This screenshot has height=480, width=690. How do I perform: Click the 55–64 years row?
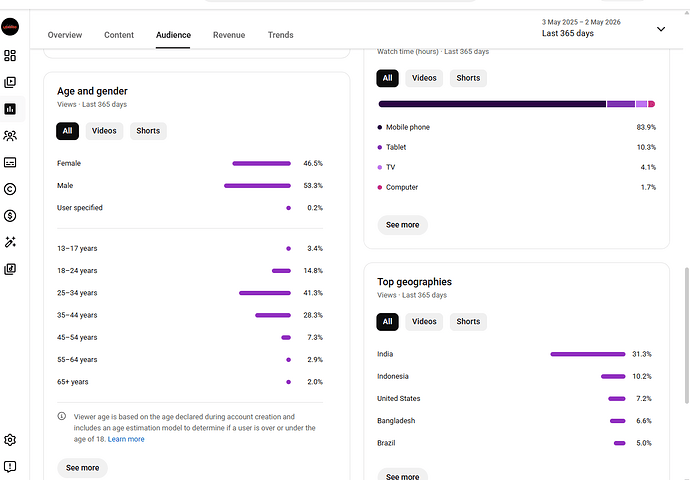[x=190, y=360]
